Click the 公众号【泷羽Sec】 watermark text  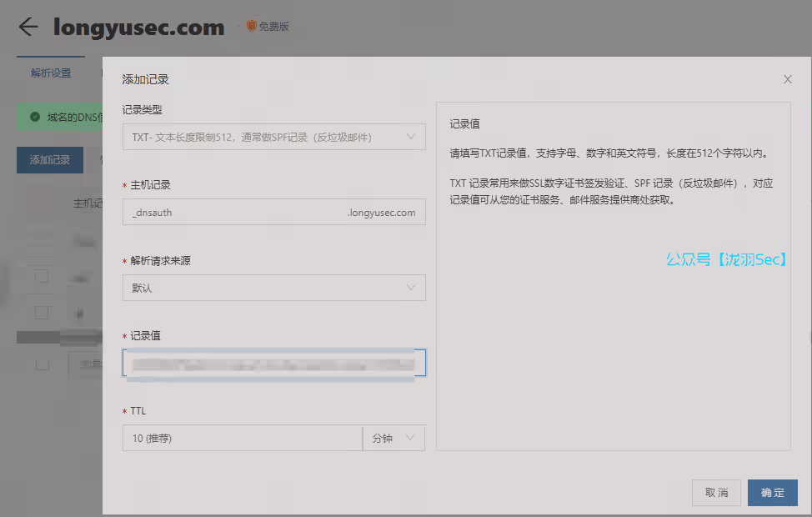click(724, 259)
